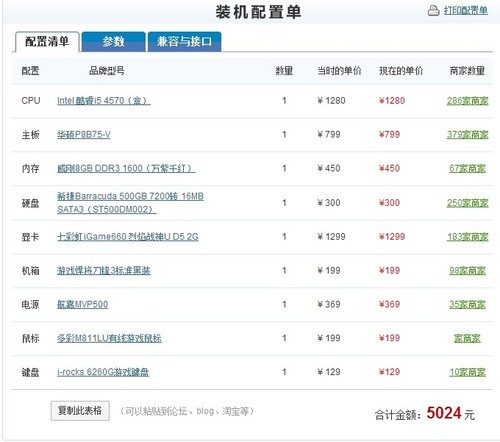Viewport: 500px width, 442px height.
Task: Switch to the 兼容与接口 tab
Action: (x=184, y=42)
